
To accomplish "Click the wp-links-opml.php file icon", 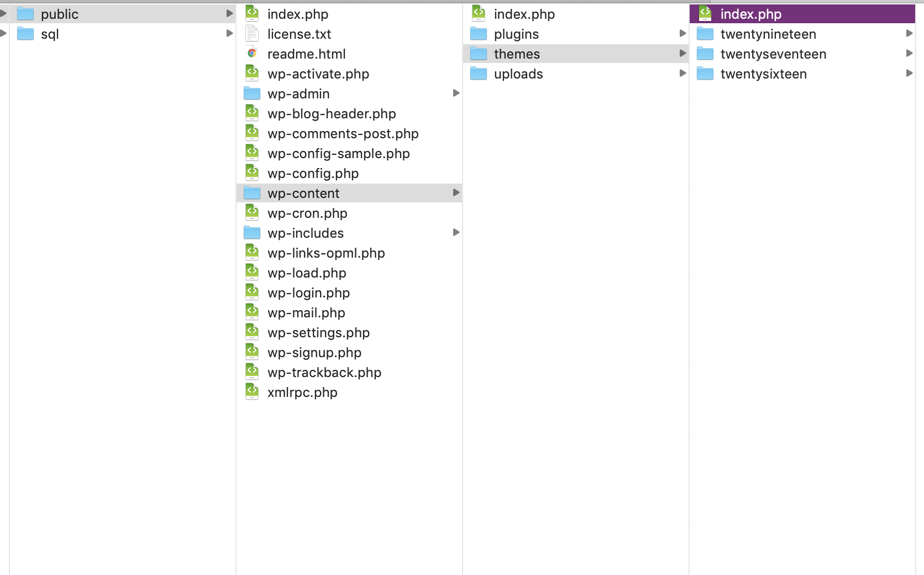I will pos(252,252).
